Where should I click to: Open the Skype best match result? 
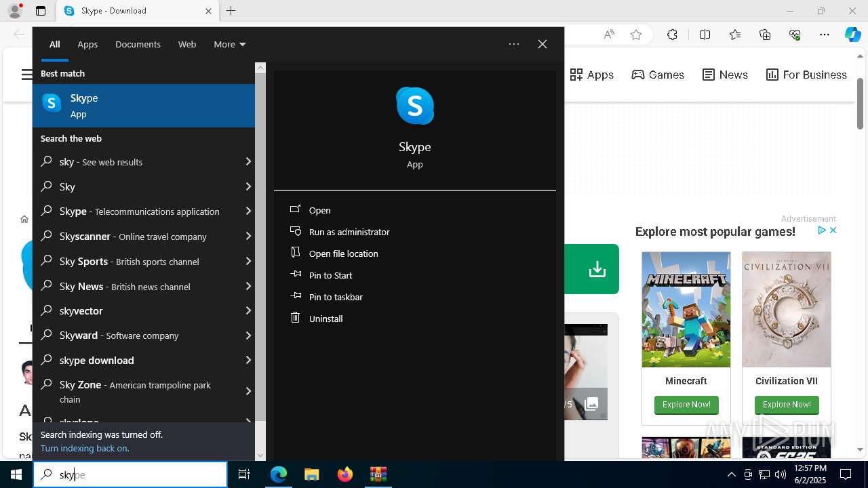[x=144, y=105]
